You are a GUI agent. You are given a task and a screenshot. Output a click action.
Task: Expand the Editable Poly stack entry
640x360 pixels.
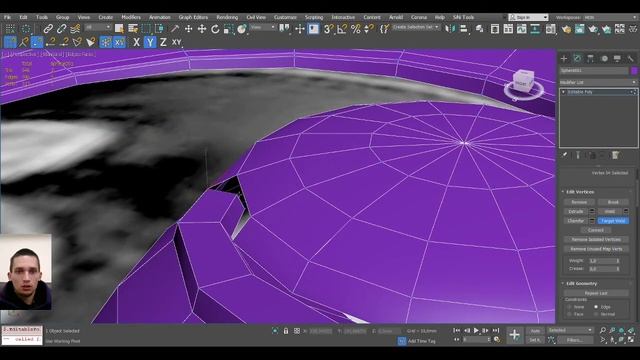click(564, 92)
